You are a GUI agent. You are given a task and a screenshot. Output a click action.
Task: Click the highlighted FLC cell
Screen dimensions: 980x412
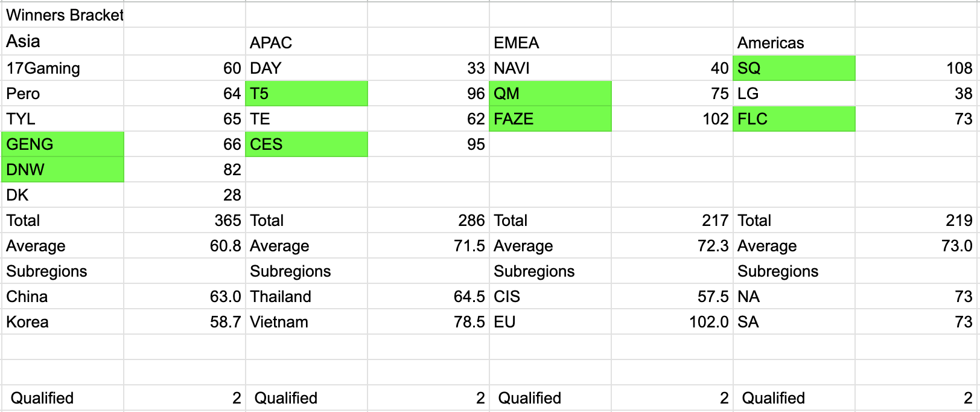coord(794,119)
